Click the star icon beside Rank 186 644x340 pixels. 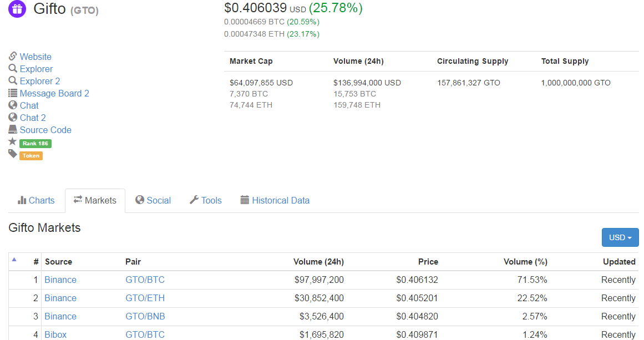click(13, 141)
